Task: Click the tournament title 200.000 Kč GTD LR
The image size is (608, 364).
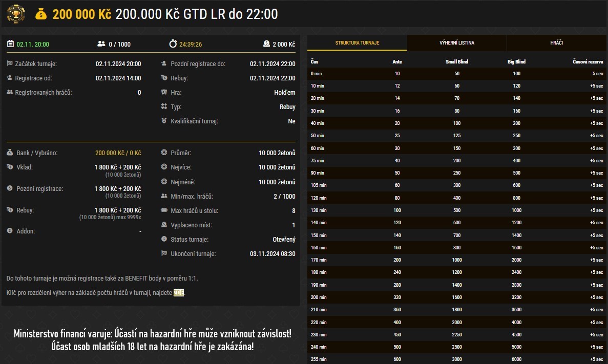Action: (197, 14)
